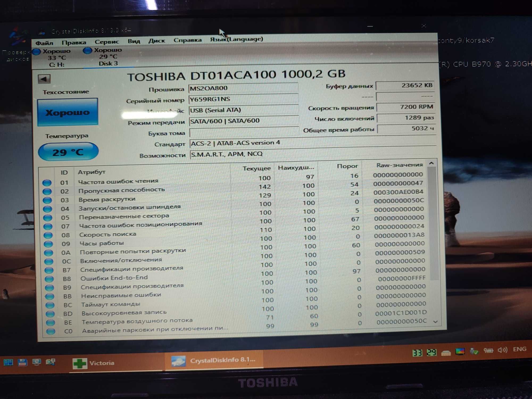The width and height of the screenshot is (532, 399).
Task: Click the firmware field MS2OA800
Action: [243, 88]
